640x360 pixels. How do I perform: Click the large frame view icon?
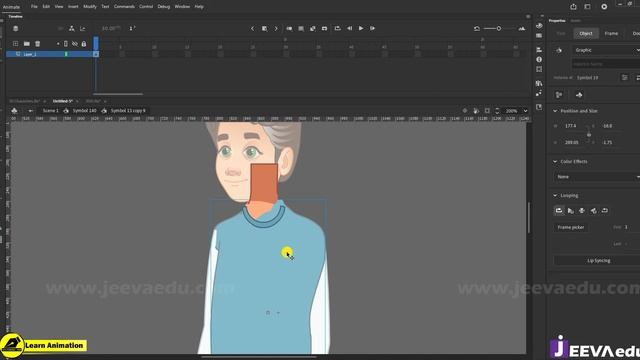(x=522, y=28)
